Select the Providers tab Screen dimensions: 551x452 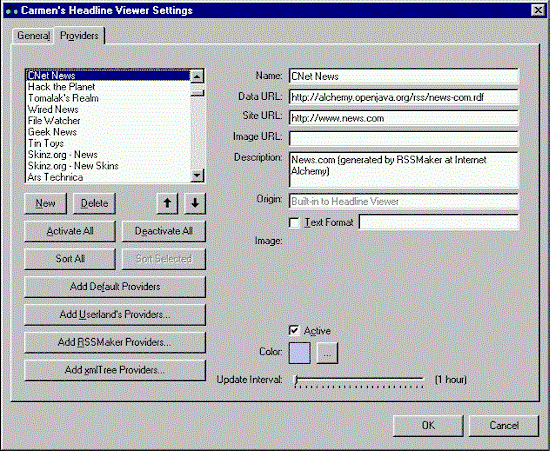[79, 35]
